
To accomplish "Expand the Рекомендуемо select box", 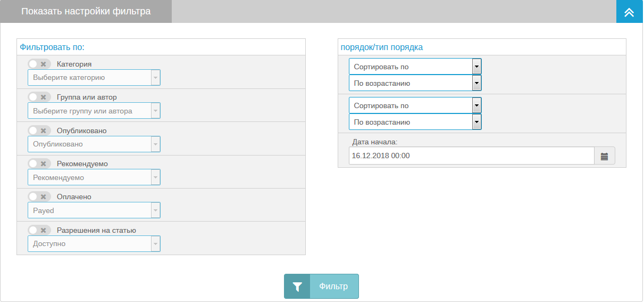I will (x=94, y=177).
